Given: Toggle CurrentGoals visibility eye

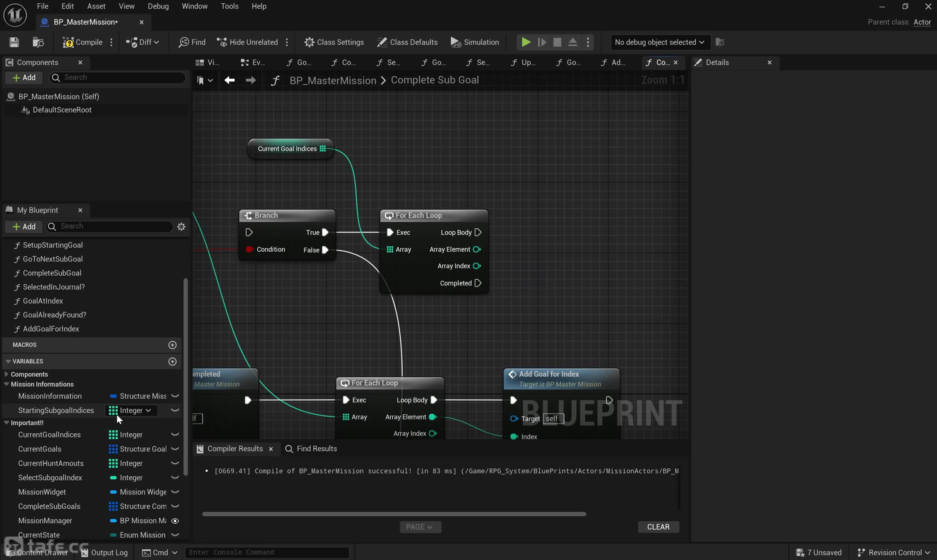Looking at the screenshot, I should (175, 449).
